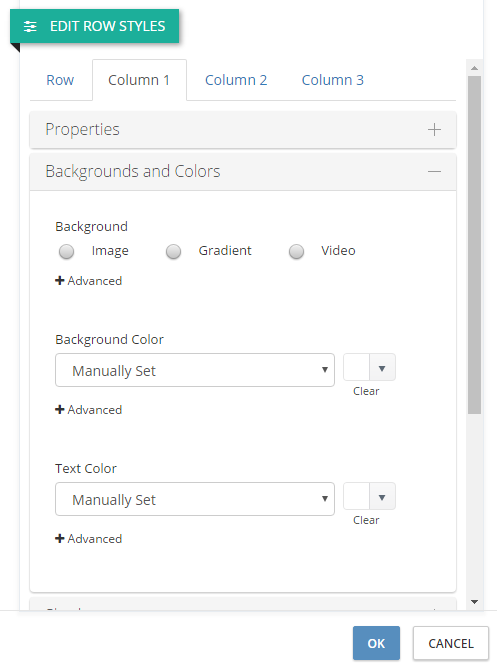Click the Cancel button
This screenshot has height=671, width=497.
tap(451, 643)
